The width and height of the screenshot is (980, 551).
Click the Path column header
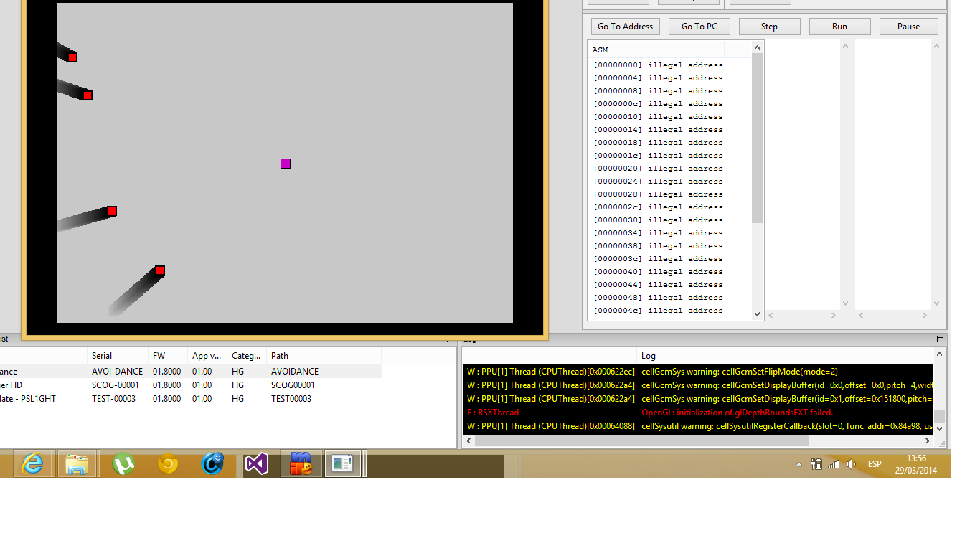(280, 356)
